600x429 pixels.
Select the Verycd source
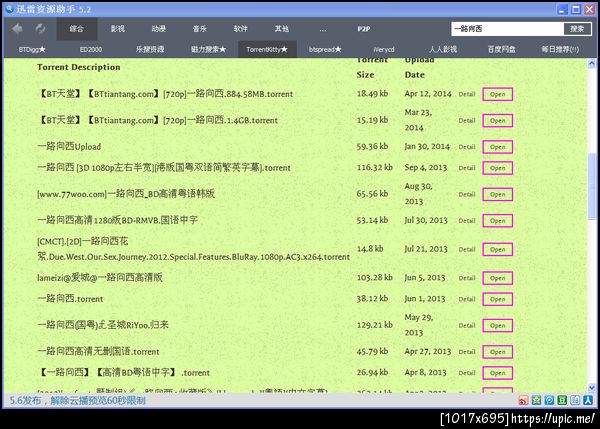coord(384,49)
